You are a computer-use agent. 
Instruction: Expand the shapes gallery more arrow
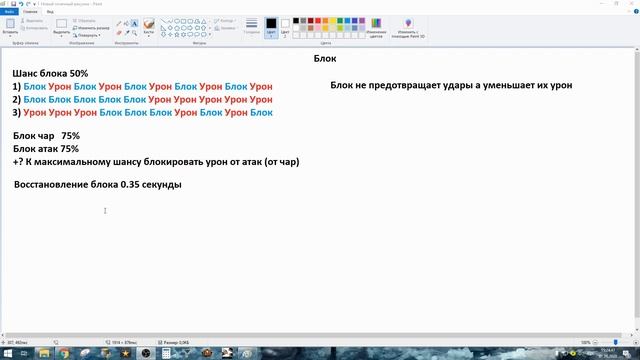click(210, 35)
